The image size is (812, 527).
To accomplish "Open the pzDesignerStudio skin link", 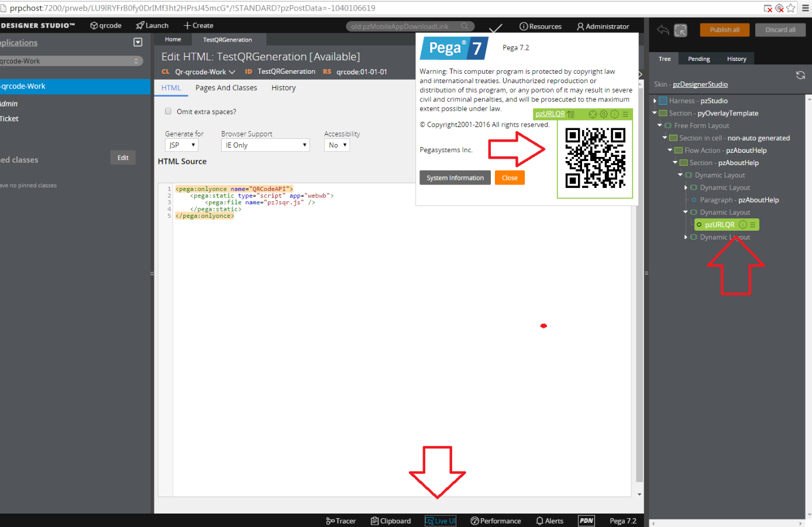I will (x=700, y=84).
